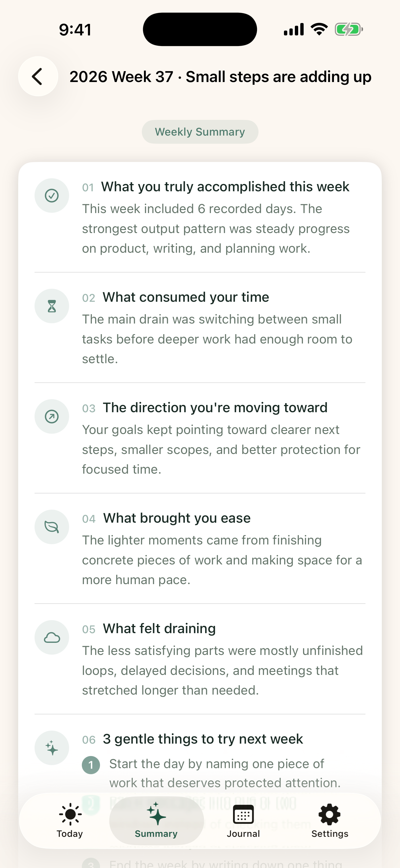Tap the back chevron button
This screenshot has height=868, width=400.
pos(38,77)
